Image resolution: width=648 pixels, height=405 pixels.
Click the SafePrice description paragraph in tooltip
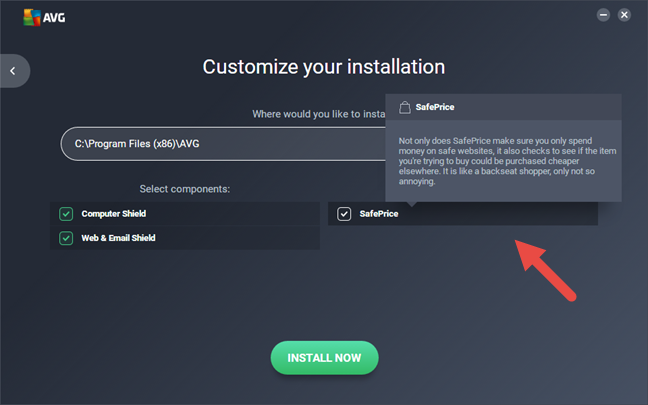[507, 161]
